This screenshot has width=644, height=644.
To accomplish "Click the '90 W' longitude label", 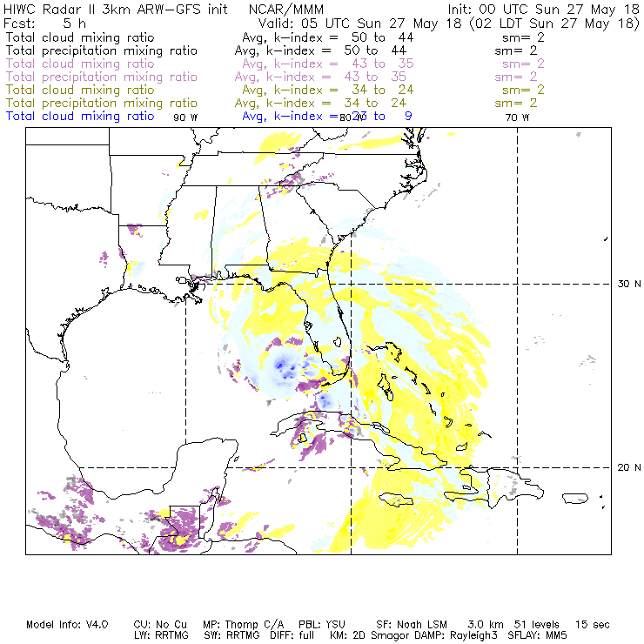I will point(185,117).
